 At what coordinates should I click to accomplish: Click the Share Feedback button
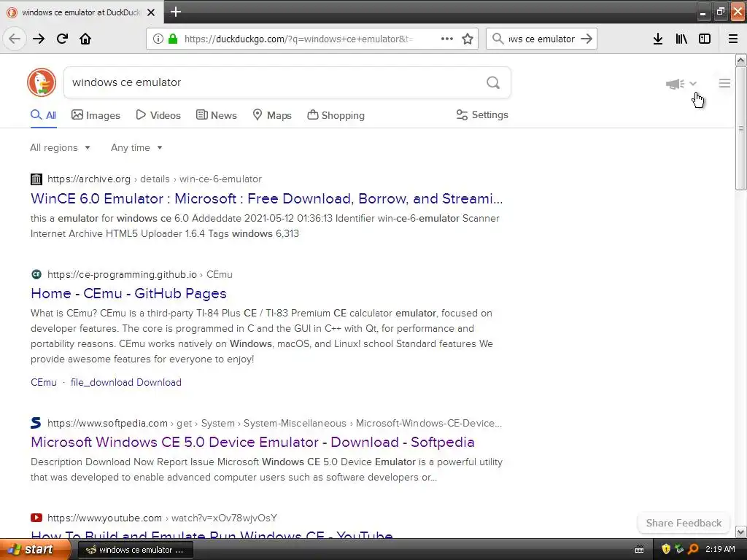coord(684,523)
